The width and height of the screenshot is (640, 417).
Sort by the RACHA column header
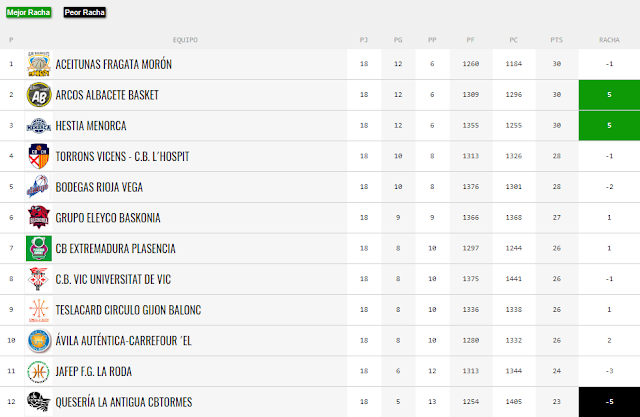tap(609, 40)
